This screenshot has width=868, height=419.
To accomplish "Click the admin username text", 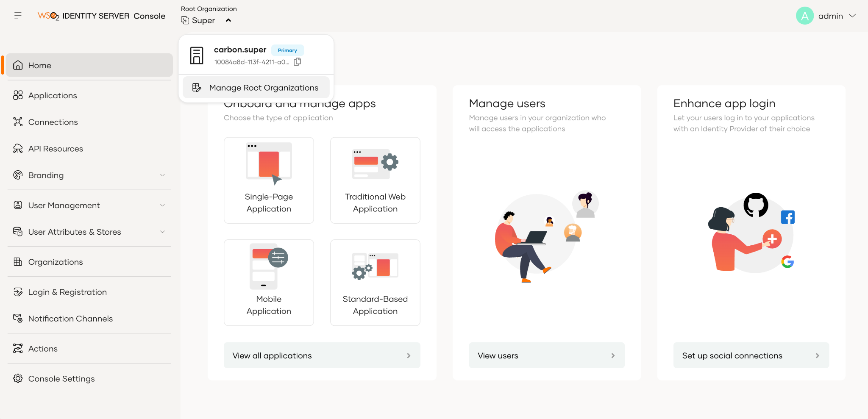I will [830, 16].
